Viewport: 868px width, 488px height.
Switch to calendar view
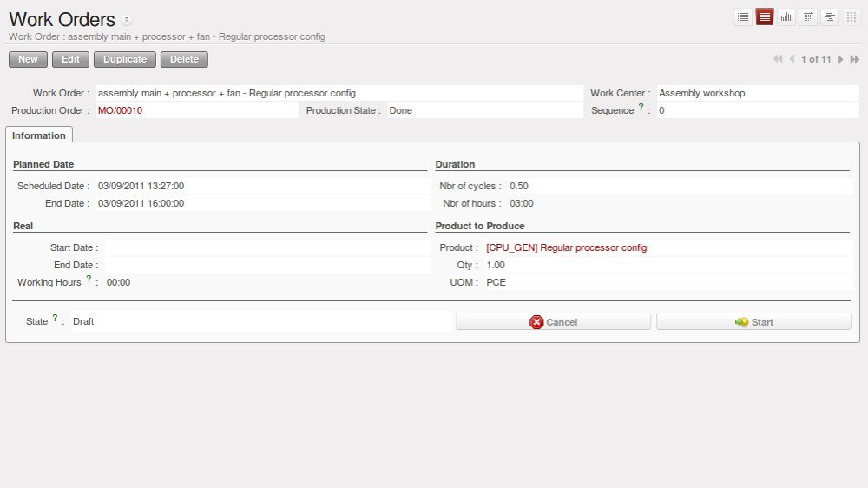click(808, 16)
